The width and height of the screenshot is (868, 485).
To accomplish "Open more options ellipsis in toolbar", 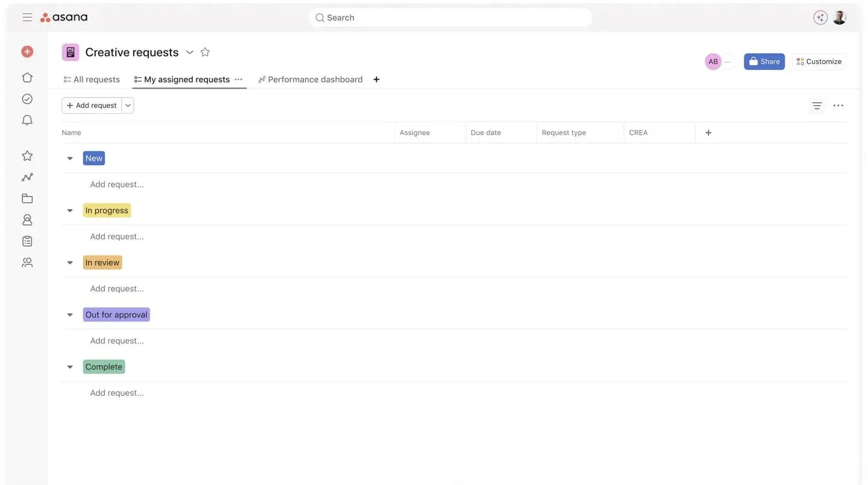I will point(838,105).
